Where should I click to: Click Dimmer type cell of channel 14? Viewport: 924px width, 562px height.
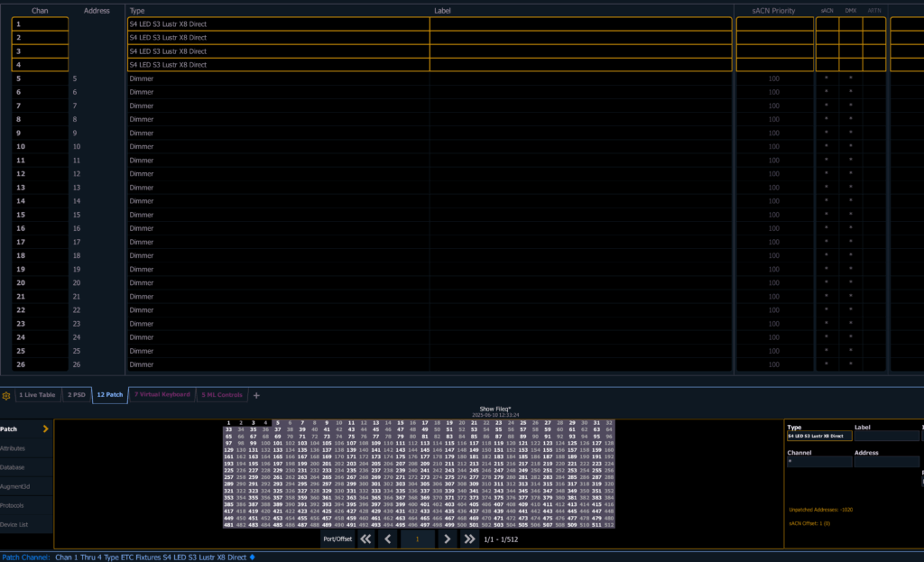coord(278,201)
